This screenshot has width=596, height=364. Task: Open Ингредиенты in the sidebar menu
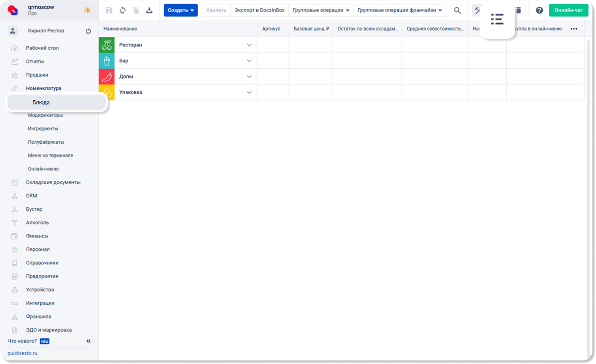click(43, 129)
